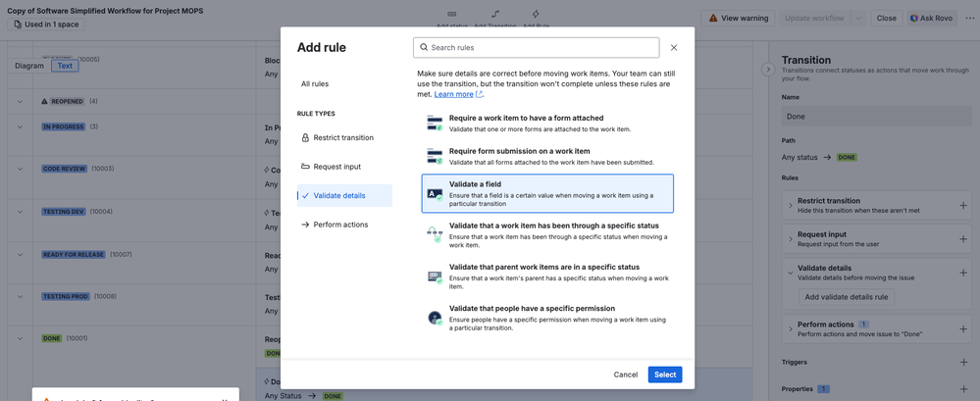Close the Add rule dialog with the X
The height and width of the screenshot is (401, 980).
(674, 47)
